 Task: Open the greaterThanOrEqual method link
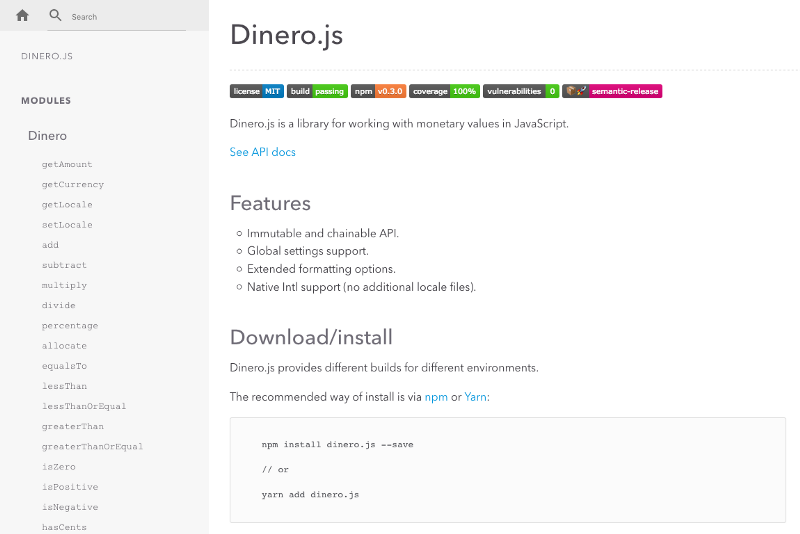92,446
